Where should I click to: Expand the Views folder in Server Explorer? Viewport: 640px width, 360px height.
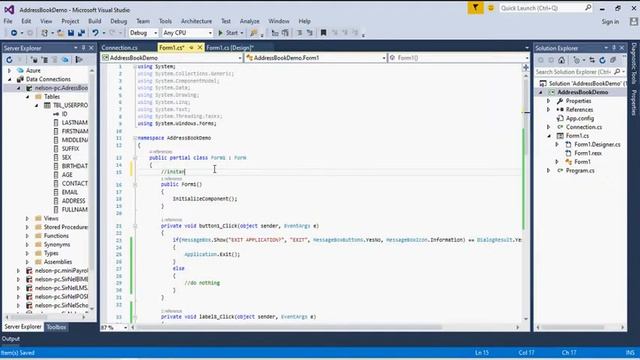(x=27, y=218)
